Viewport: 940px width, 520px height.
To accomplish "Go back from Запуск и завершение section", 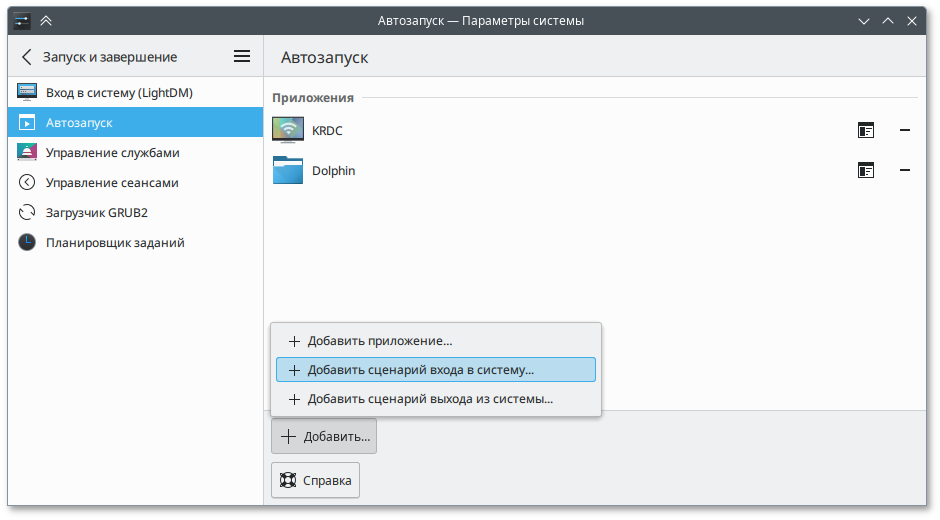I will point(26,57).
